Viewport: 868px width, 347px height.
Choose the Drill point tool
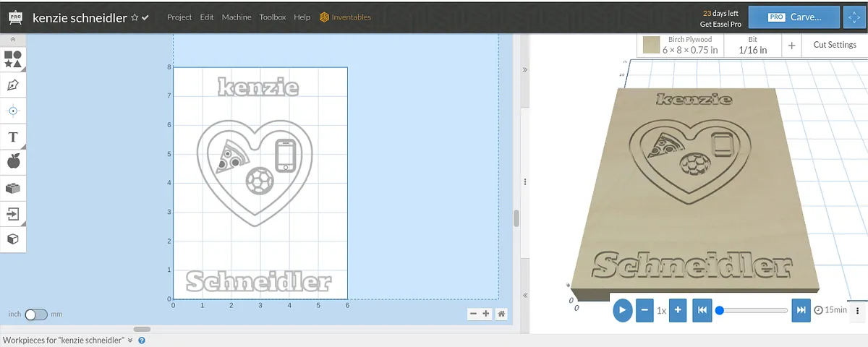pos(13,111)
